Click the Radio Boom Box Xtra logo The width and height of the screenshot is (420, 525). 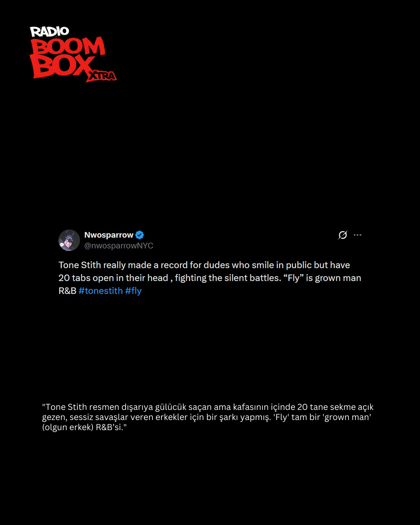pyautogui.click(x=73, y=54)
